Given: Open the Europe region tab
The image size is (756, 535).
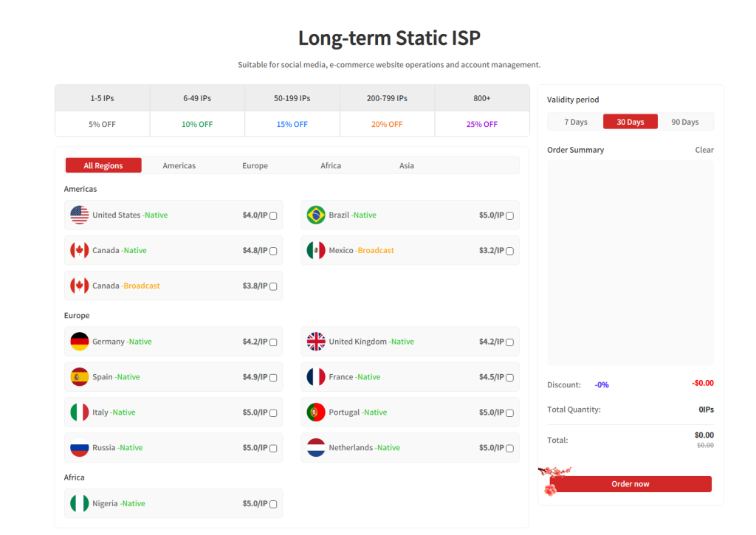Looking at the screenshot, I should [x=255, y=166].
